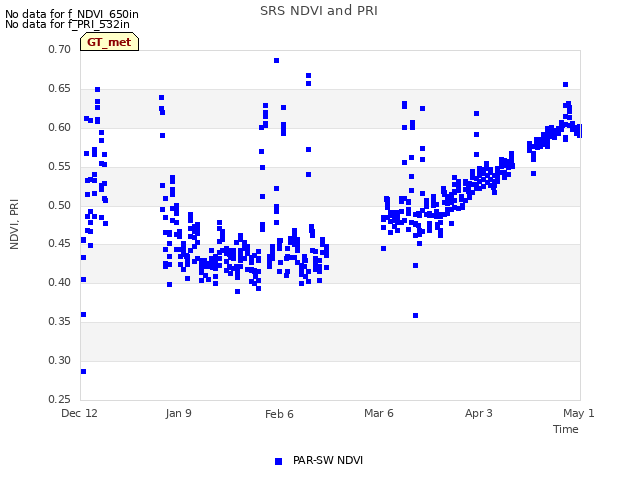Image resolution: width=640 pixels, height=480 pixels.
Task: Click the Jan 9 x-axis tick label
Action: (178, 413)
